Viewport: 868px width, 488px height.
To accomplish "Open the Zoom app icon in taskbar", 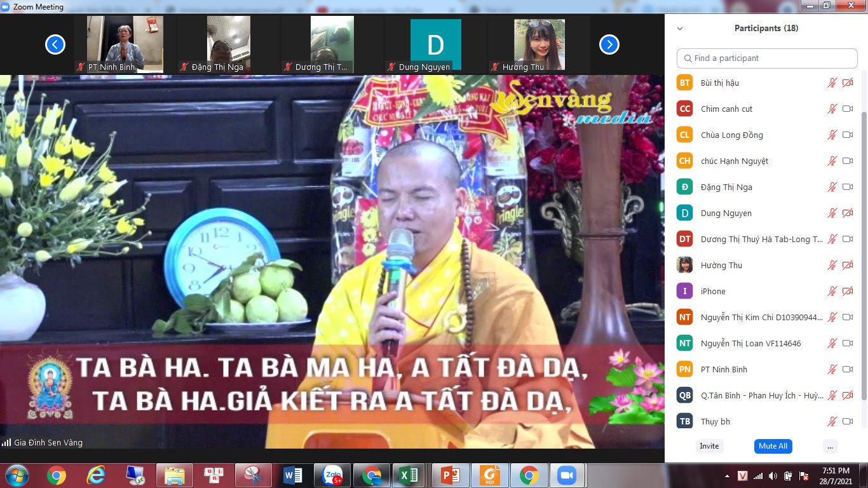I will pyautogui.click(x=566, y=475).
